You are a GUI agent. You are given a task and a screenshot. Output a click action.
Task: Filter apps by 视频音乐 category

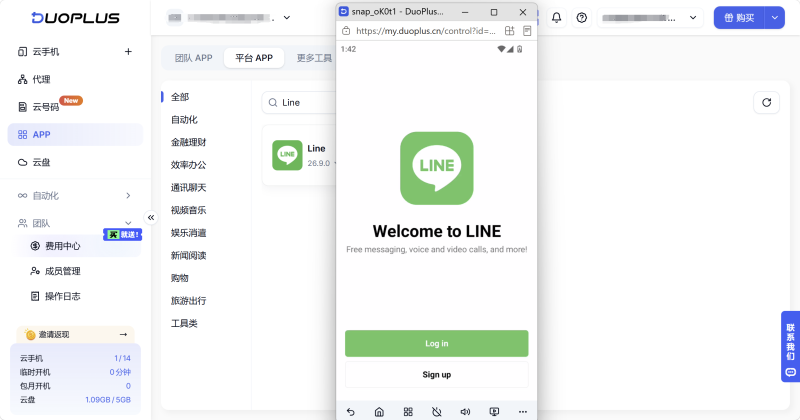188,210
